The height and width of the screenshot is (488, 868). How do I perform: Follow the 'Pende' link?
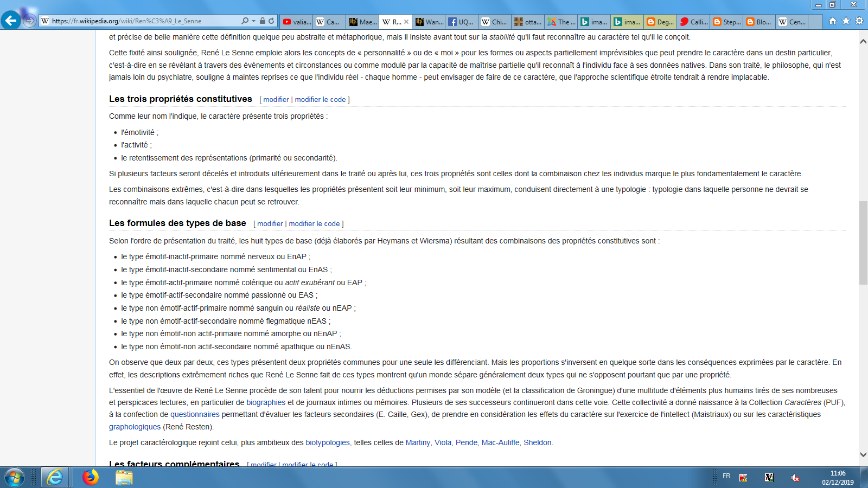point(467,442)
